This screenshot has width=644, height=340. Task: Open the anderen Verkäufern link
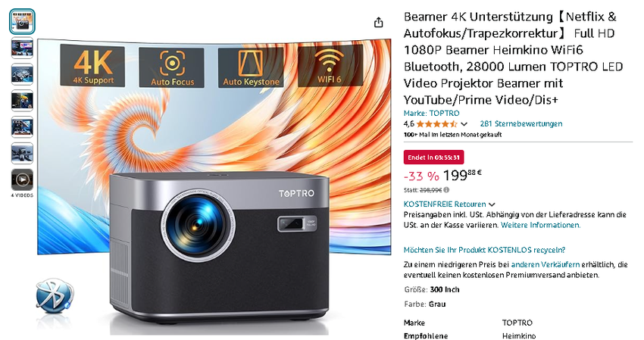tap(546, 264)
